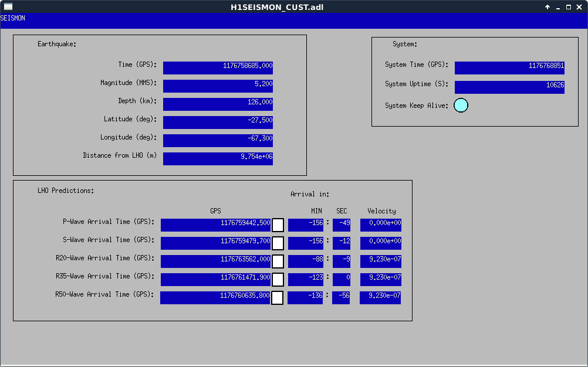Click the SEISMON header label
Image resolution: width=588 pixels, height=367 pixels.
(x=13, y=19)
